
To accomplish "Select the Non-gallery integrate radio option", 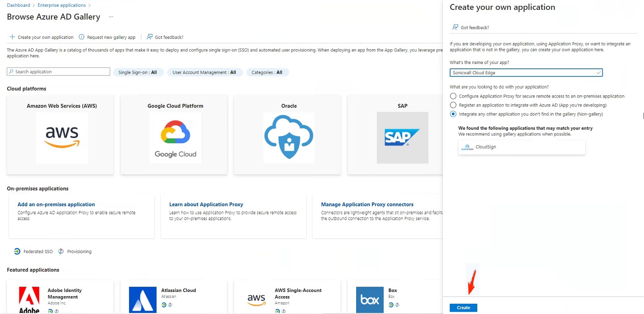I will click(453, 114).
